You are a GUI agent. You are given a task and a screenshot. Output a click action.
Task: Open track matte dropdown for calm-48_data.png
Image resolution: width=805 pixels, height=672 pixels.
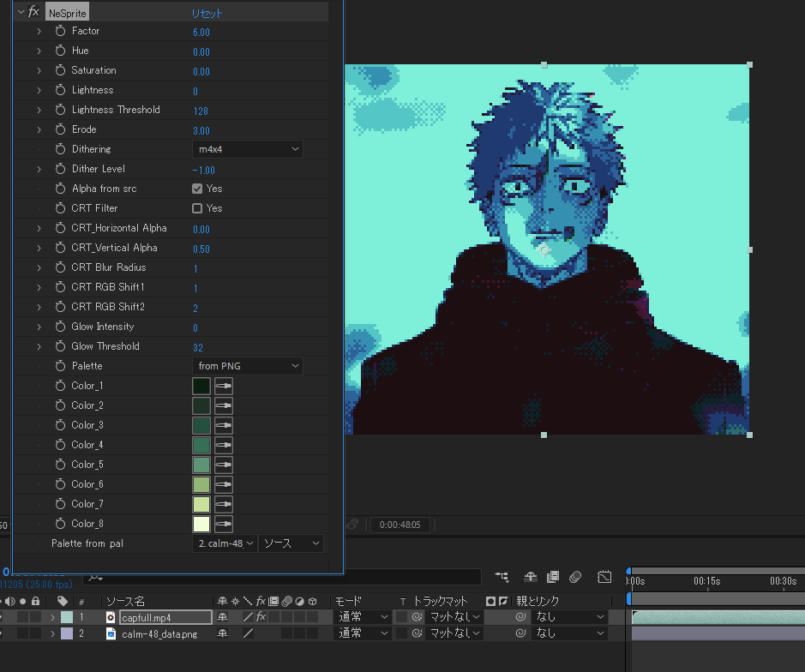[x=454, y=633]
